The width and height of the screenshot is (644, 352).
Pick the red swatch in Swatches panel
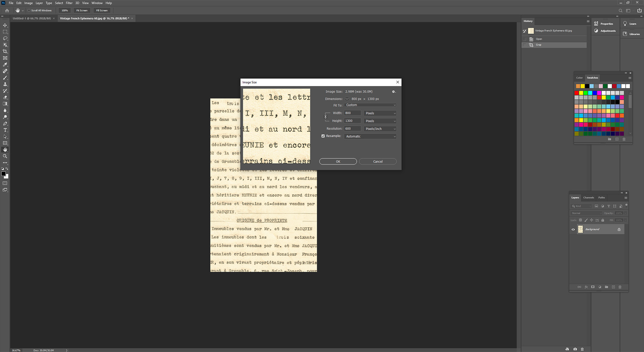(x=576, y=93)
